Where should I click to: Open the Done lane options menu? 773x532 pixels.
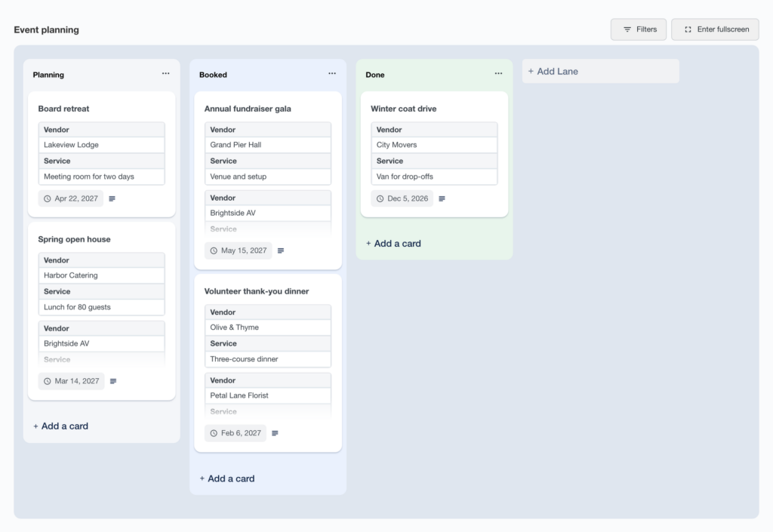(498, 73)
